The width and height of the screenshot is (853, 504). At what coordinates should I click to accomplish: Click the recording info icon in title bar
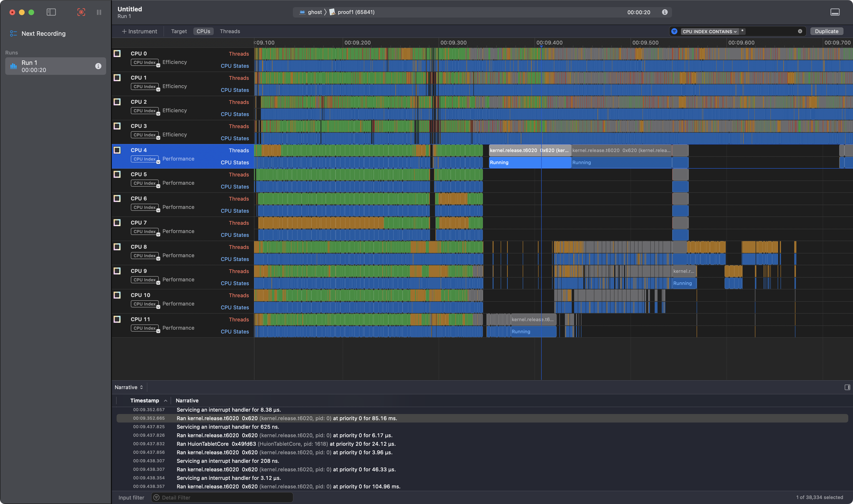coord(665,12)
